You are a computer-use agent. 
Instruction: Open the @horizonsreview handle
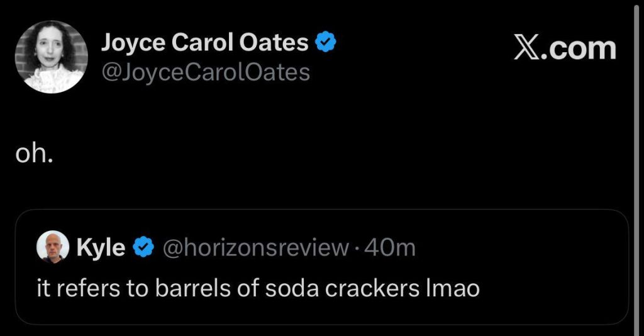[x=255, y=247]
